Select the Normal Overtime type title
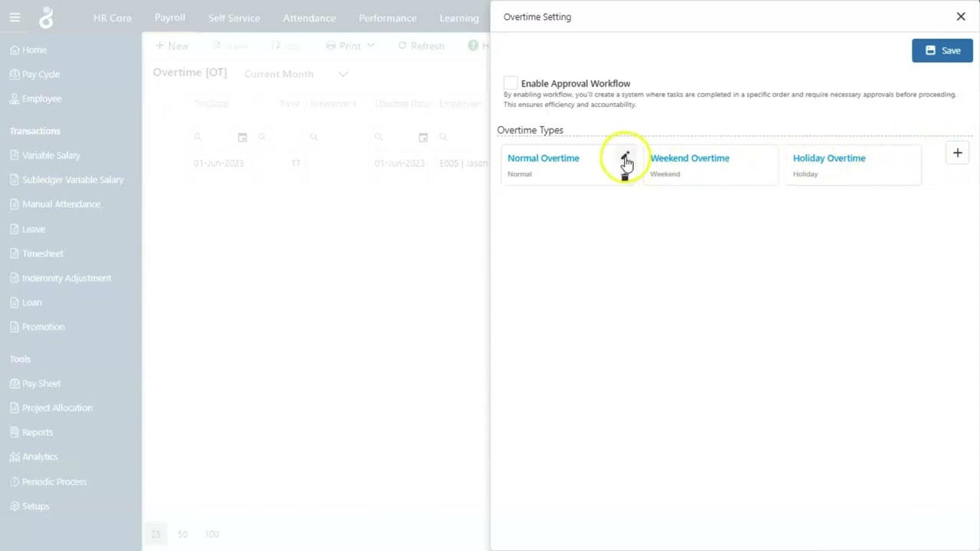This screenshot has height=551, width=980. (x=544, y=158)
